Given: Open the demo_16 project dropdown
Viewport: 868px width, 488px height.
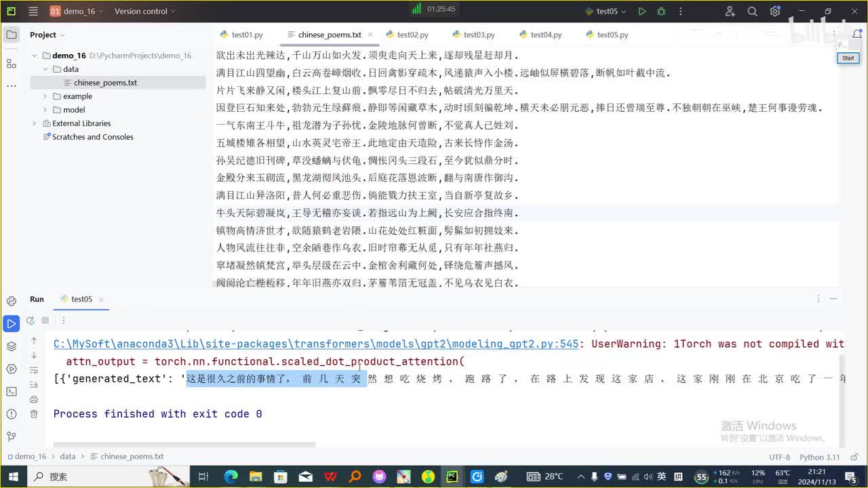Looking at the screenshot, I should point(77,12).
